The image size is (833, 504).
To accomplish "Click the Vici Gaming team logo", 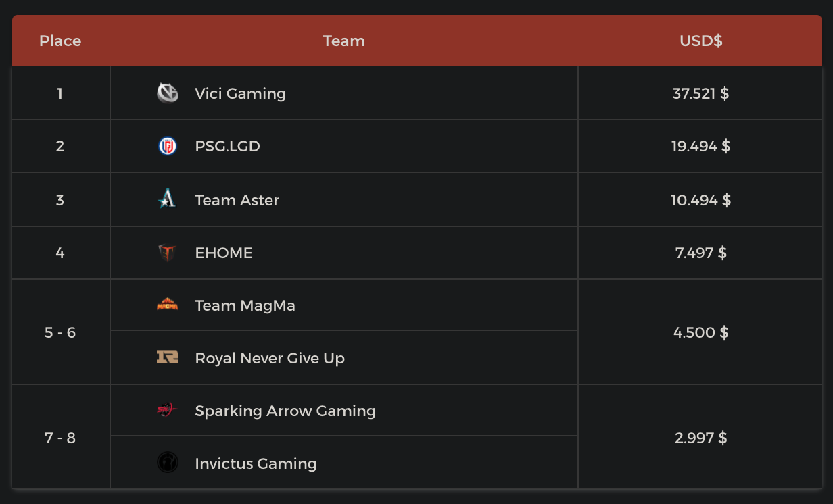I will point(168,93).
